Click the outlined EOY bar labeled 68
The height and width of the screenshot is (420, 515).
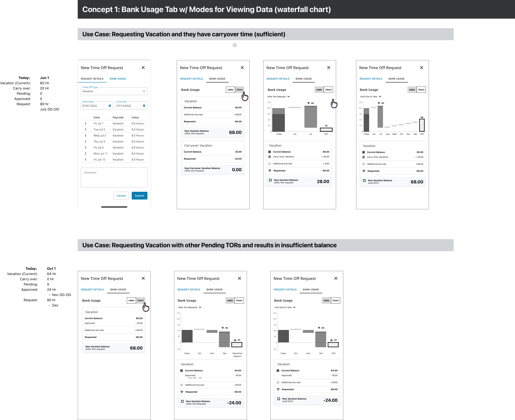click(x=422, y=125)
